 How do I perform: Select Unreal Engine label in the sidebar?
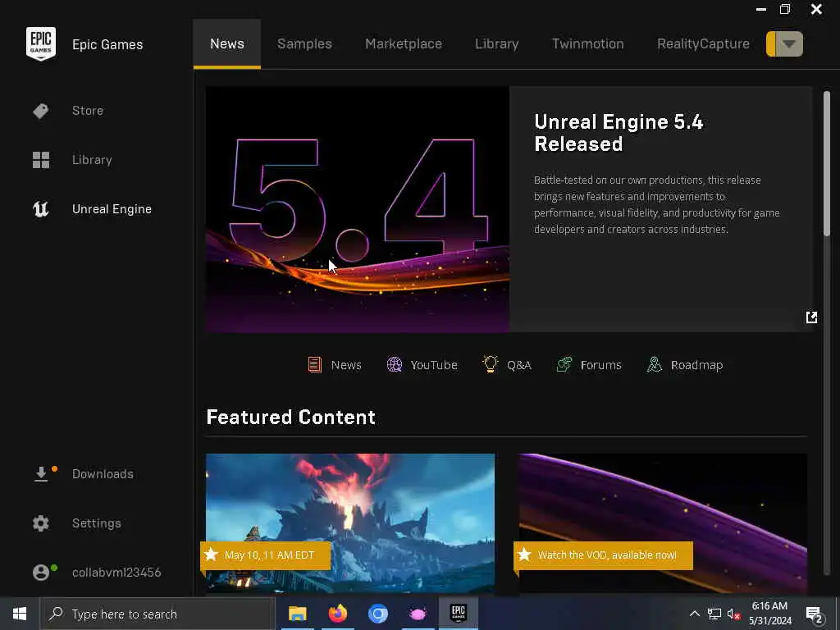(x=112, y=209)
